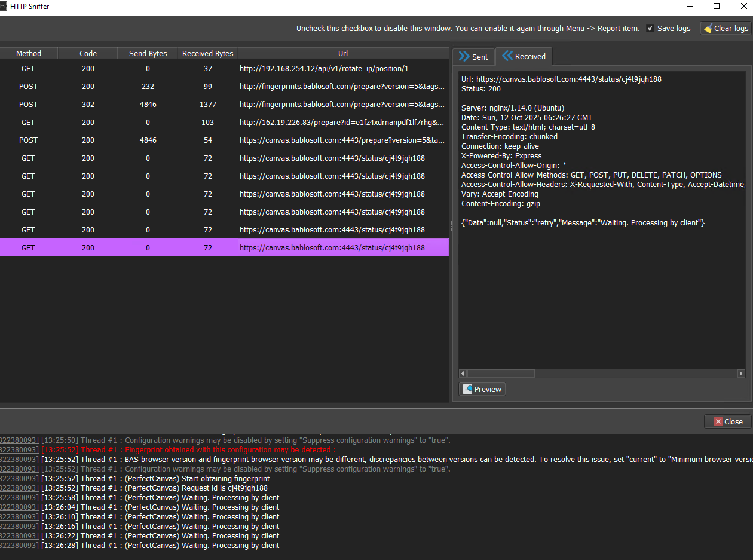Sort by the Code column header

point(88,53)
